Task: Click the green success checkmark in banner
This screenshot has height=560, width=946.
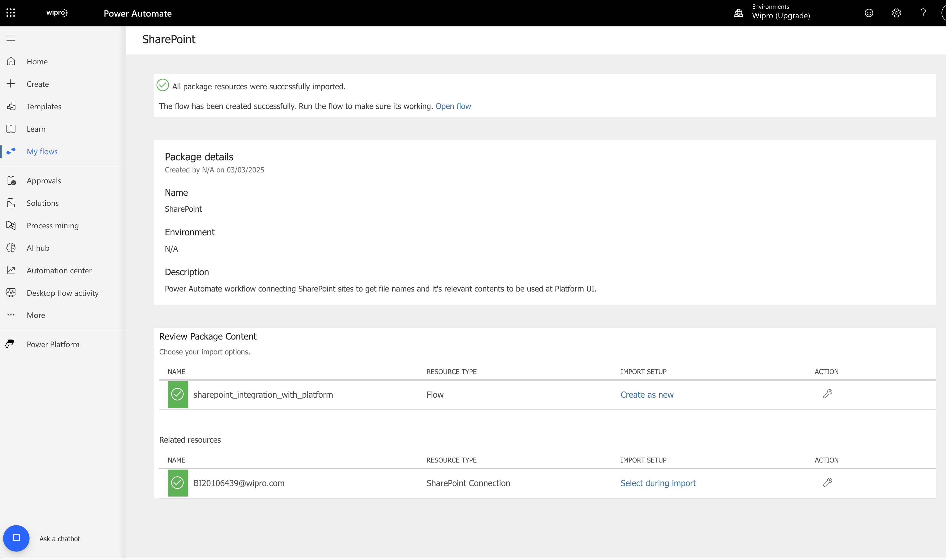Action: click(163, 85)
